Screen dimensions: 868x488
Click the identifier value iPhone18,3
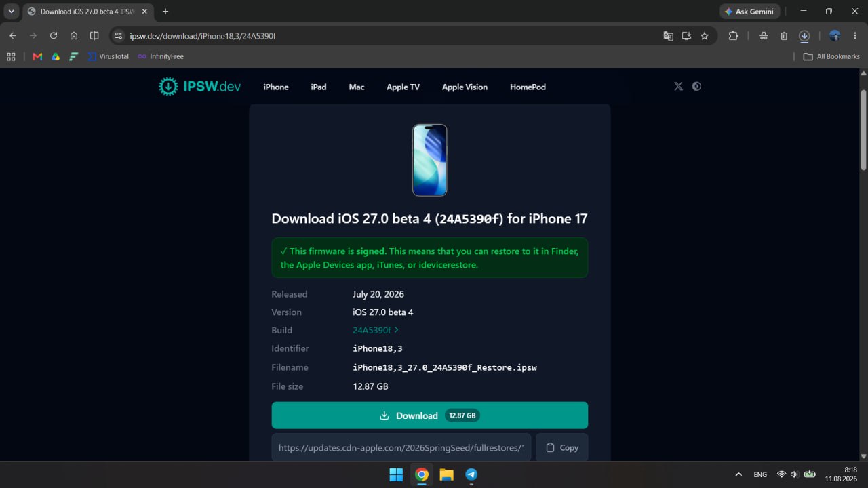tap(378, 348)
